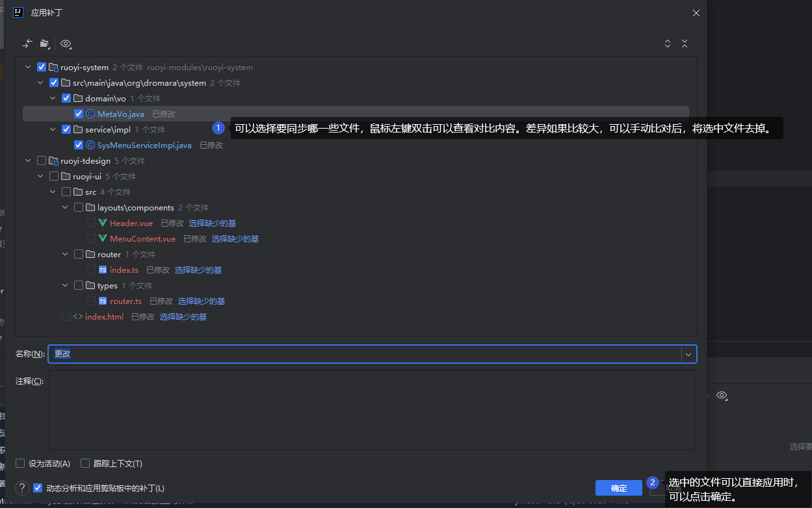
Task: Check the layouts\components checkbox
Action: pyautogui.click(x=79, y=207)
